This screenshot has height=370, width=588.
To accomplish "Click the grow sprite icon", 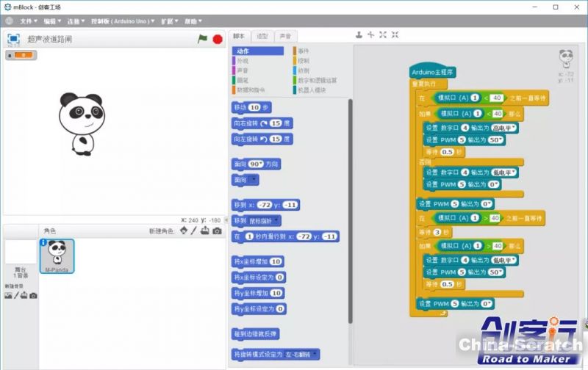I will click(383, 35).
